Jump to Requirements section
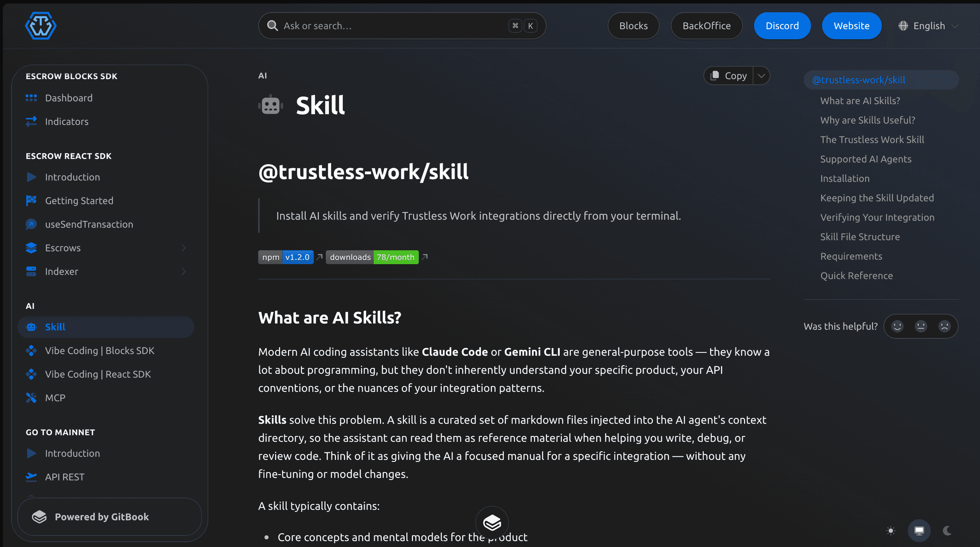Screen dimensions: 980x547 coord(851,256)
